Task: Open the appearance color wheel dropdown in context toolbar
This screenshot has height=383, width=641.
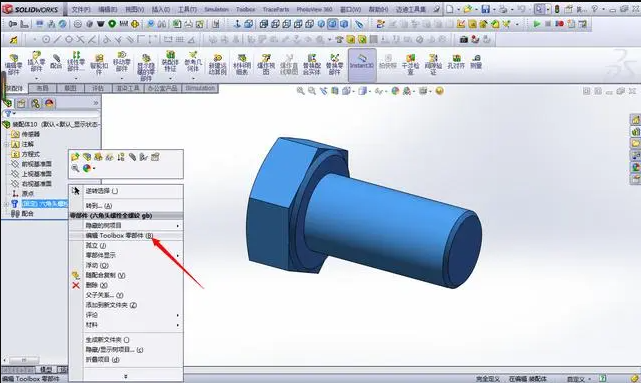Action: (94, 168)
